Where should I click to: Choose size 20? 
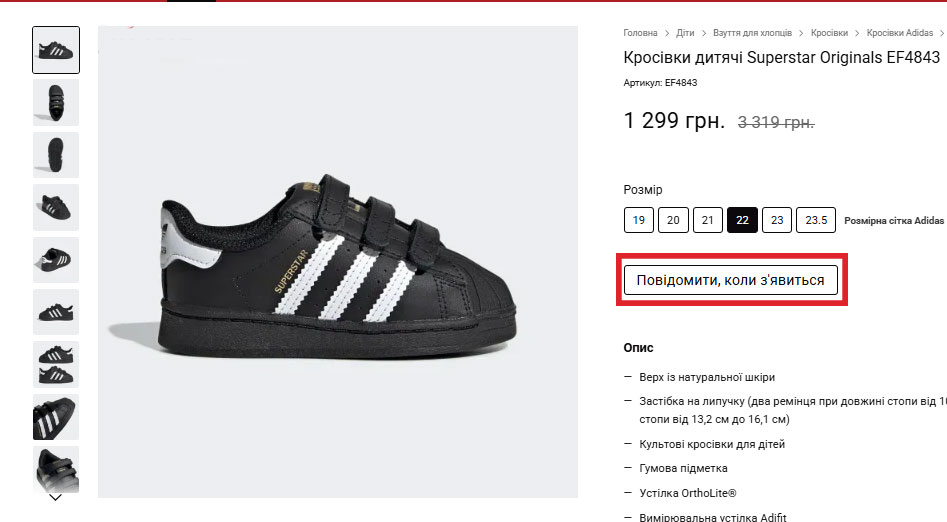[x=673, y=220]
